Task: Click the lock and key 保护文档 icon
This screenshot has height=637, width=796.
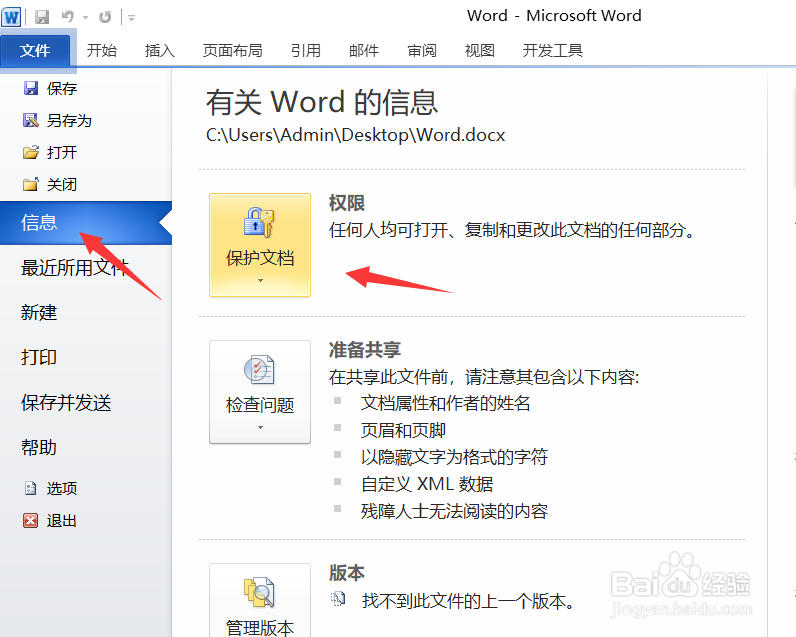Action: click(259, 222)
